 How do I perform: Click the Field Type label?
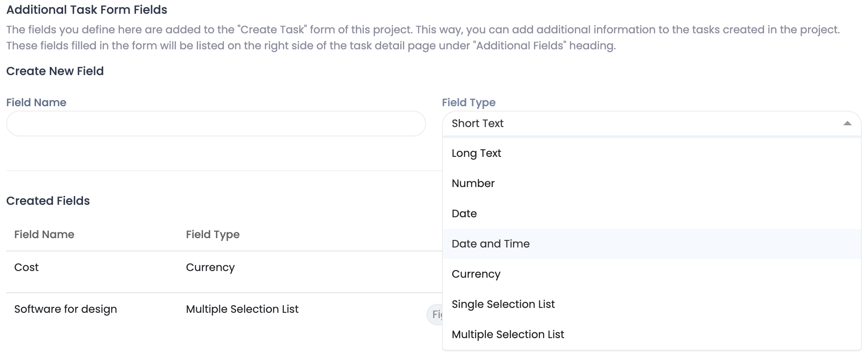pyautogui.click(x=468, y=103)
